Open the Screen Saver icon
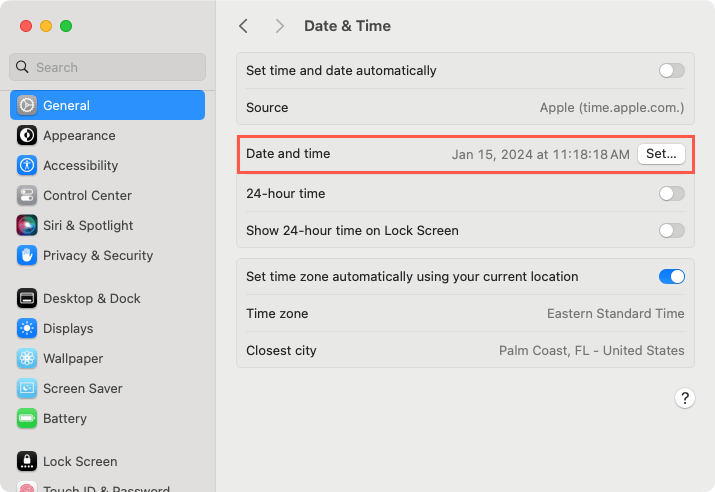 click(27, 388)
